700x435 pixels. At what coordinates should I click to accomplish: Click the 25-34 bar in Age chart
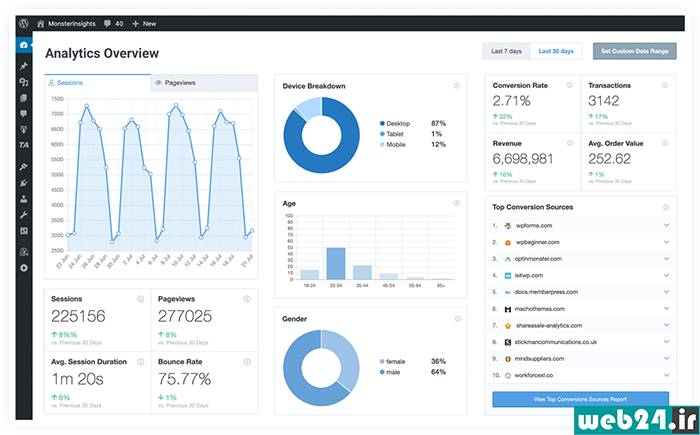pyautogui.click(x=336, y=264)
